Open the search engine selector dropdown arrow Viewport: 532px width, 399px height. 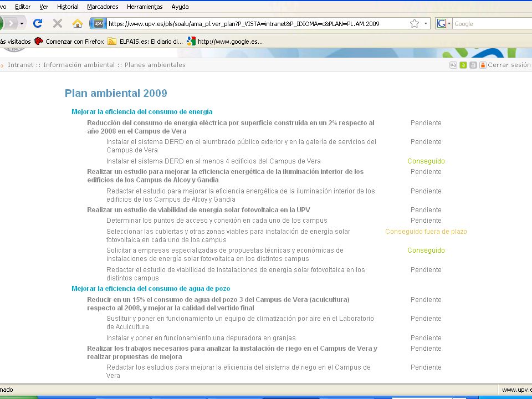tap(449, 23)
